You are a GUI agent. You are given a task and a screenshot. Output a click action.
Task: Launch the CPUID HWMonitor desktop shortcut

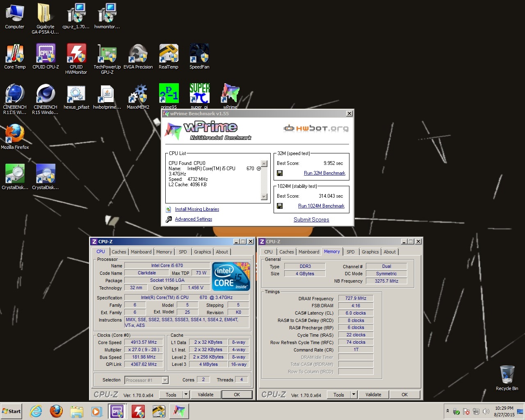[76, 59]
